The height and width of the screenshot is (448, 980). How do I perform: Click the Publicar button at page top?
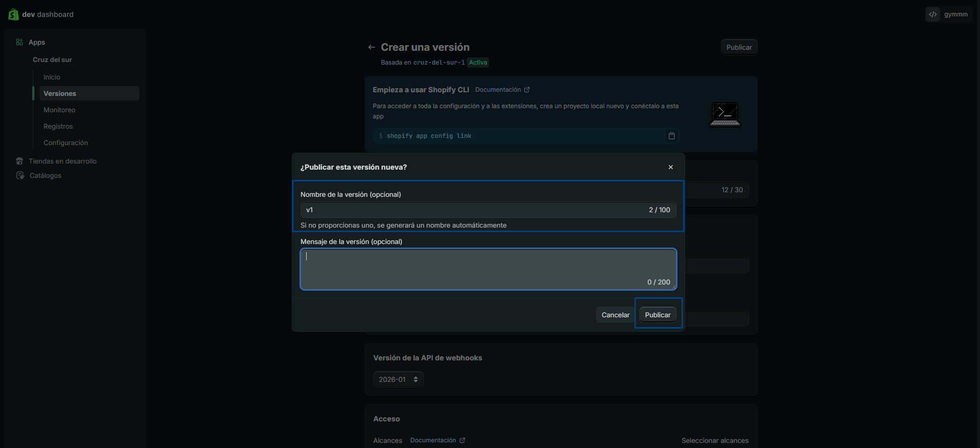pyautogui.click(x=739, y=47)
